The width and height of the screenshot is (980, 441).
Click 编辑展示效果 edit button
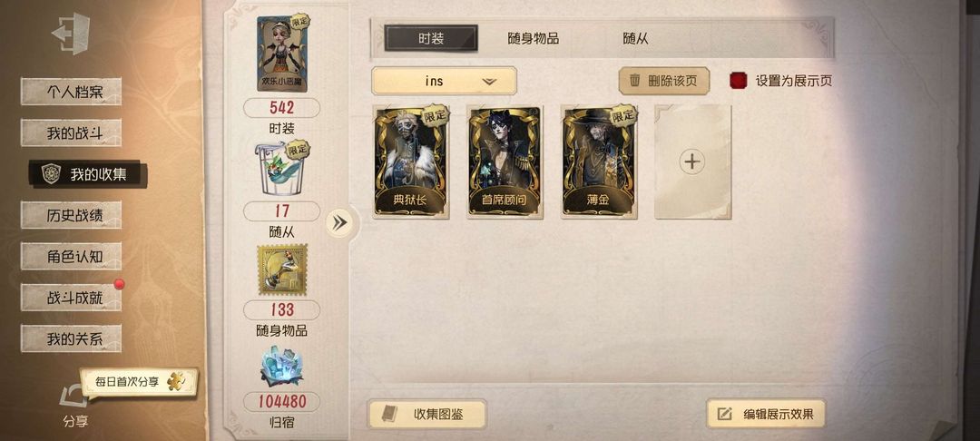click(766, 414)
